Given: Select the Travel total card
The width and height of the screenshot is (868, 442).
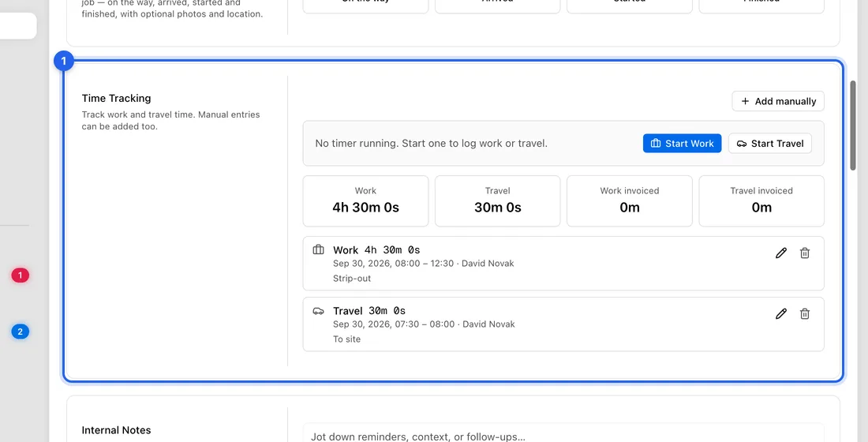Looking at the screenshot, I should pos(498,201).
